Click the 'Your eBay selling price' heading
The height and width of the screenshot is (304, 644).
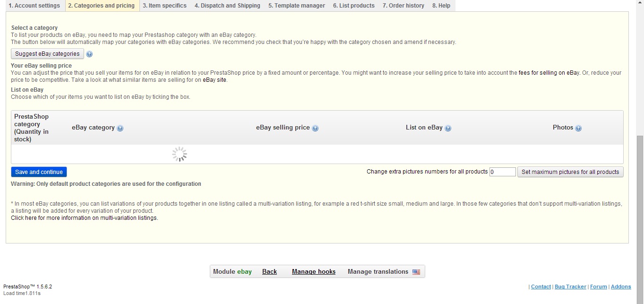(42, 66)
